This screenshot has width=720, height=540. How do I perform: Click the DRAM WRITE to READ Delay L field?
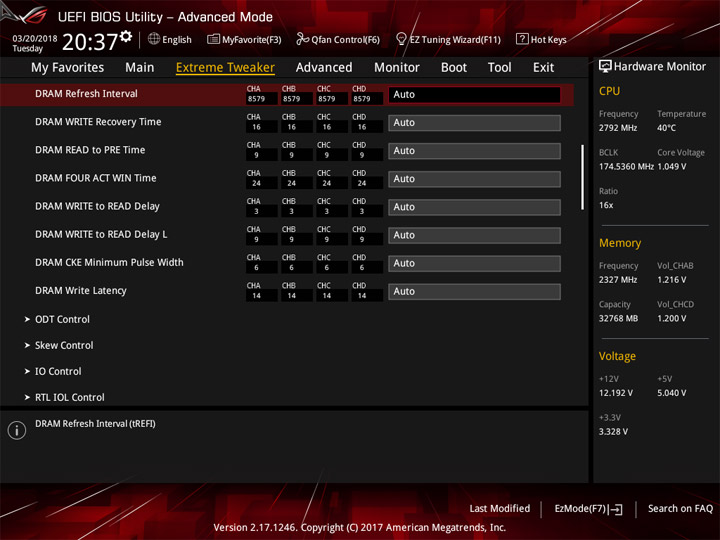[474, 235]
